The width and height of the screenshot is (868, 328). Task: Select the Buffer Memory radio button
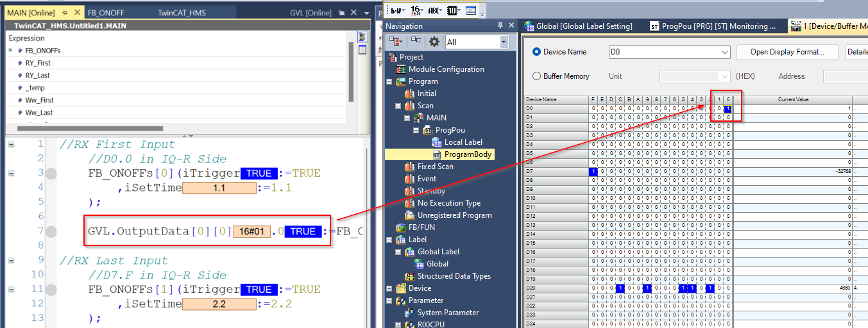(x=537, y=76)
